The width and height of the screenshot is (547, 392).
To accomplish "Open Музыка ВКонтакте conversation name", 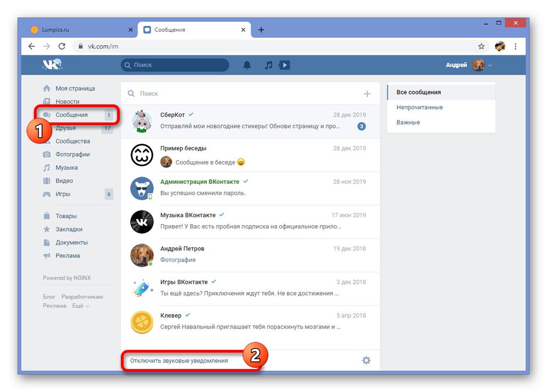I will pyautogui.click(x=188, y=215).
